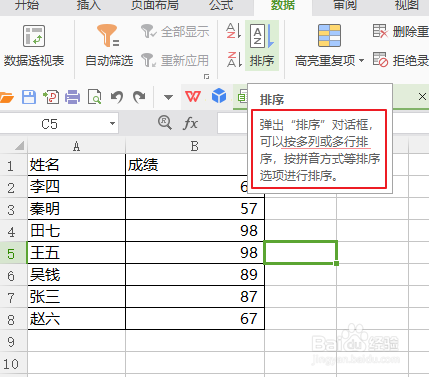Click cell containing 张三
This screenshot has width=429, height=377.
tap(77, 297)
